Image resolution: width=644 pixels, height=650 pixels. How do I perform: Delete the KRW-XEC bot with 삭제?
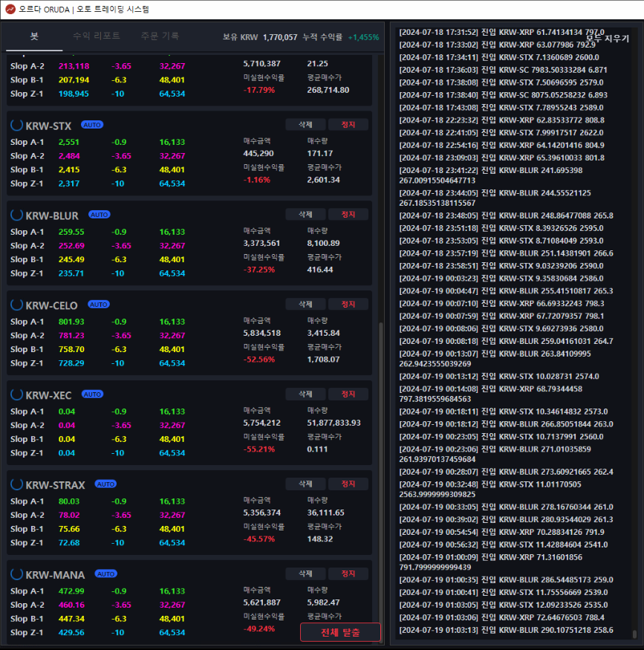(306, 394)
